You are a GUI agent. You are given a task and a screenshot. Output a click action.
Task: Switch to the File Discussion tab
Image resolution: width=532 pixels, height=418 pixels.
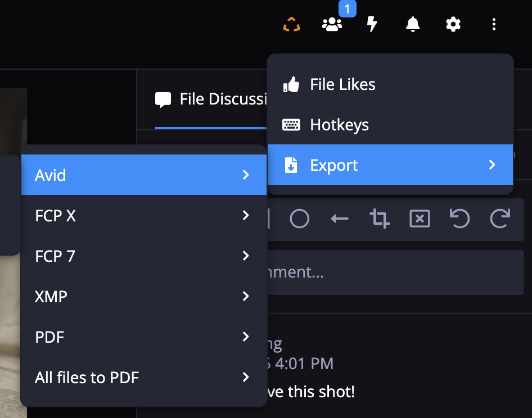[x=211, y=99]
